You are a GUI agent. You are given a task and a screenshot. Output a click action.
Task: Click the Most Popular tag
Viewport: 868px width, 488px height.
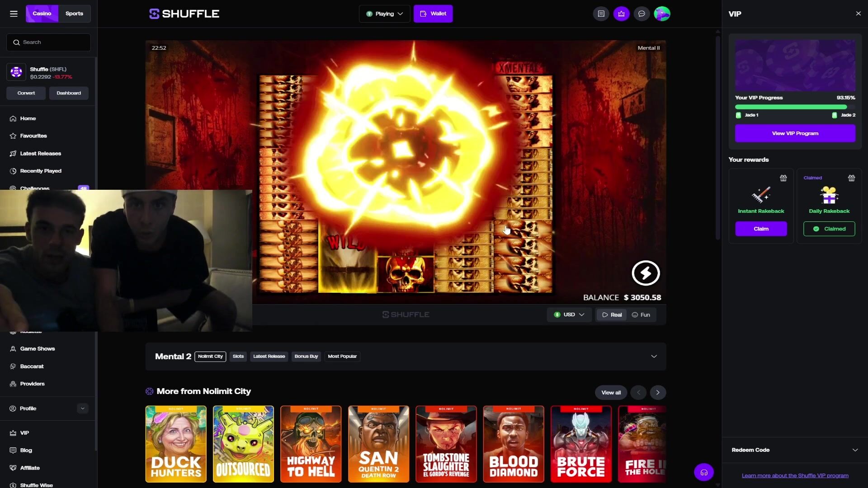342,357
